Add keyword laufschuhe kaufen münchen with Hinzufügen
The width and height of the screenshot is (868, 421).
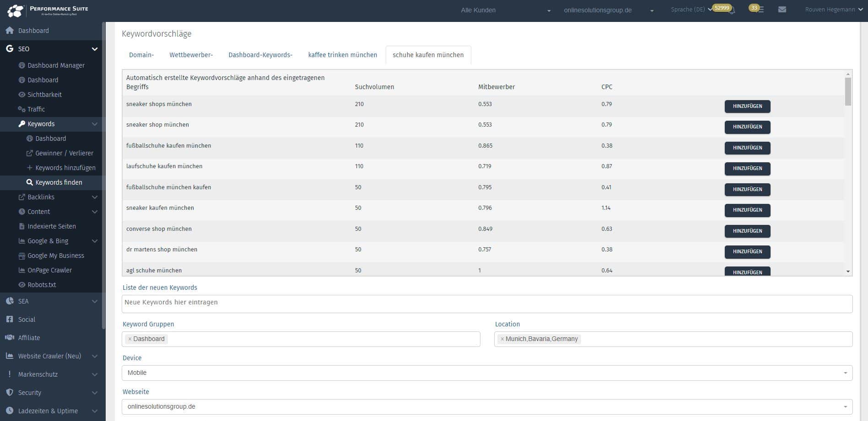[747, 169]
